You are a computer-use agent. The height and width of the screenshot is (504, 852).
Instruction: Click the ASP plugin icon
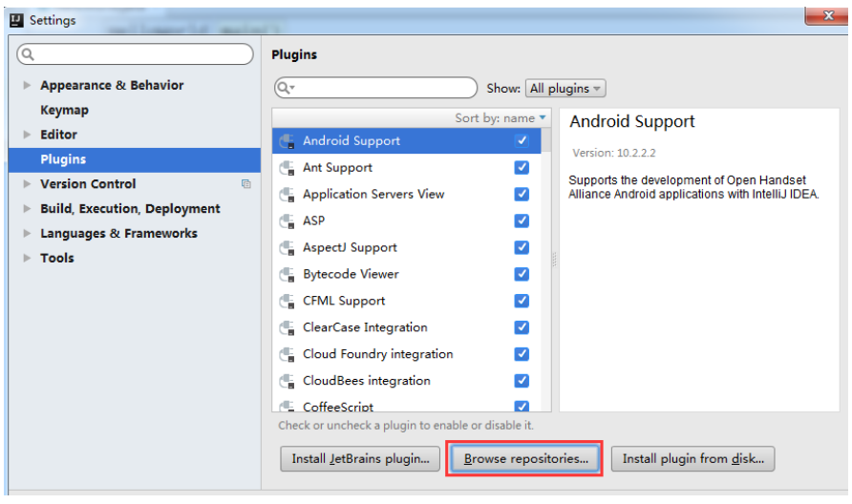click(287, 221)
